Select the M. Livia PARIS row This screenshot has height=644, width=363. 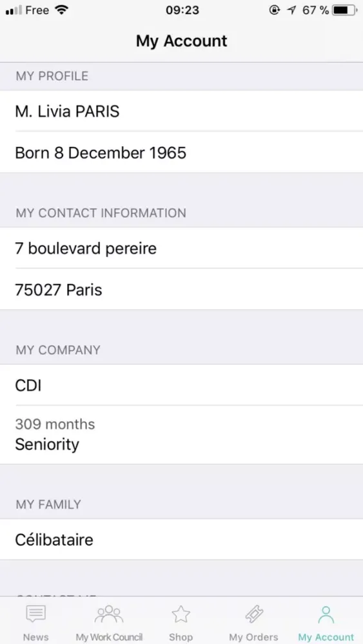click(x=181, y=111)
